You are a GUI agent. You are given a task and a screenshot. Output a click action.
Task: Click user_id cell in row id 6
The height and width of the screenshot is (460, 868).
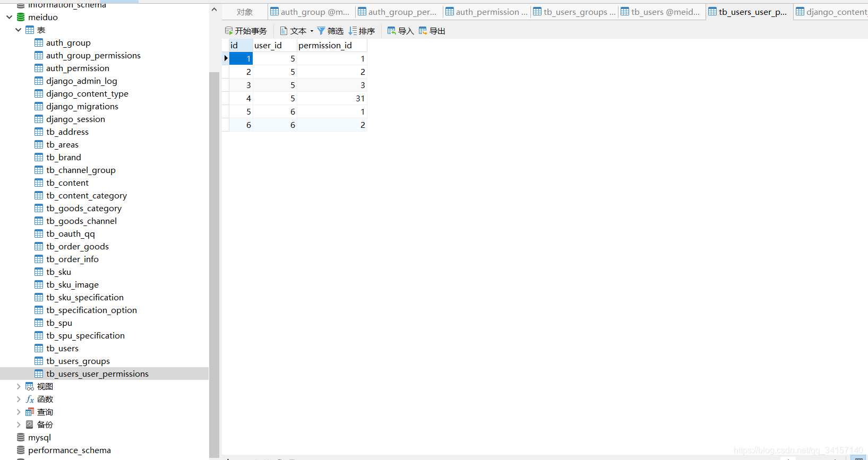(x=275, y=125)
